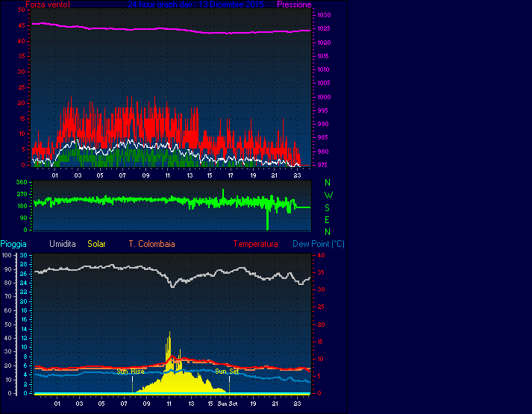
Task: Click the cyan "28" rain axis value
Action: (23, 265)
